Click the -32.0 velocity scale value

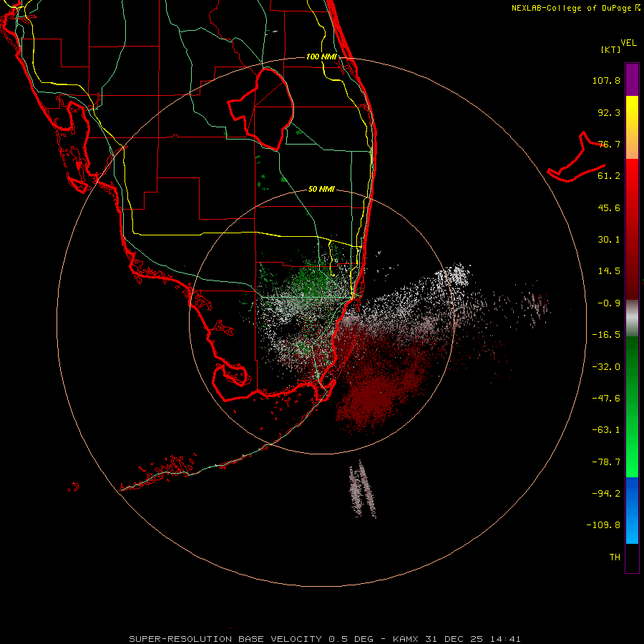[606, 367]
